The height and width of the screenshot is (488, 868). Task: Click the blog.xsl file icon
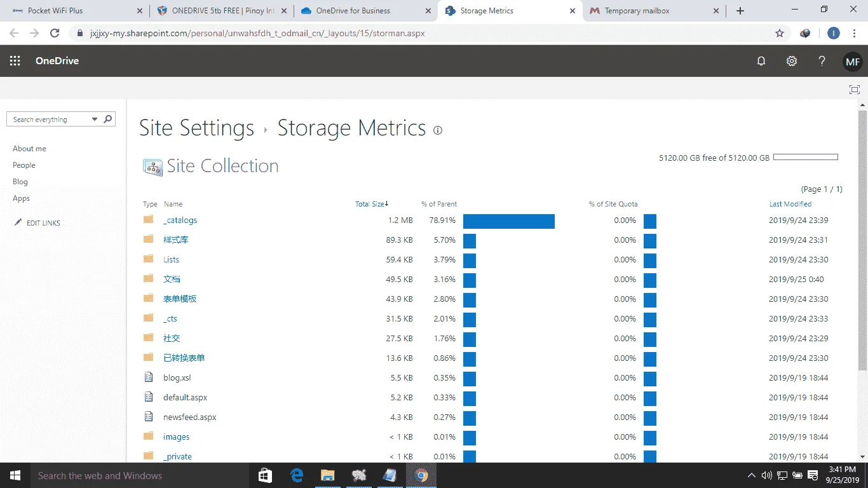[149, 377]
